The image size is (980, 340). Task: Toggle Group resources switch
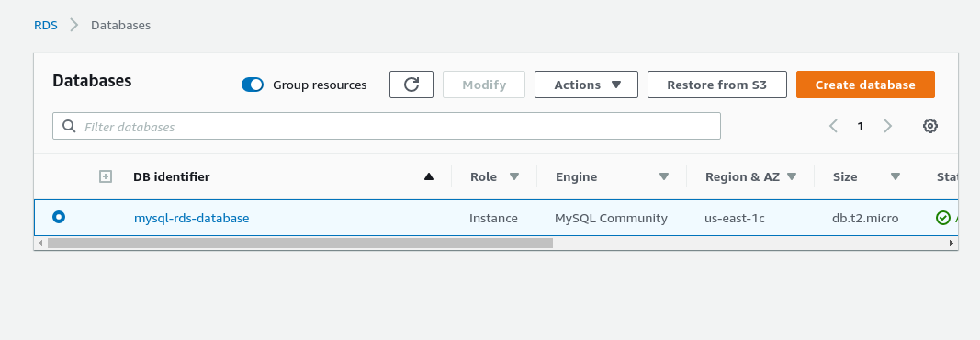tap(253, 85)
